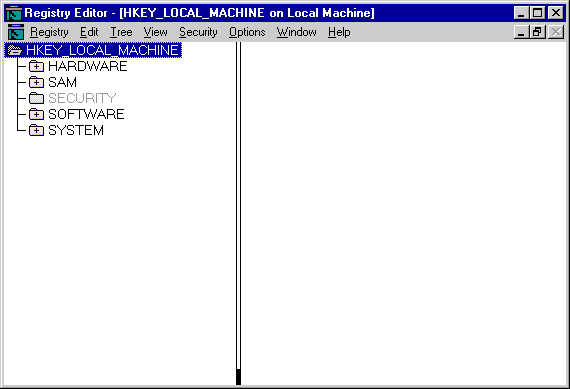
Task: Minimize the HKEY_LOCAL_MACHINE child window
Action: pos(521,32)
